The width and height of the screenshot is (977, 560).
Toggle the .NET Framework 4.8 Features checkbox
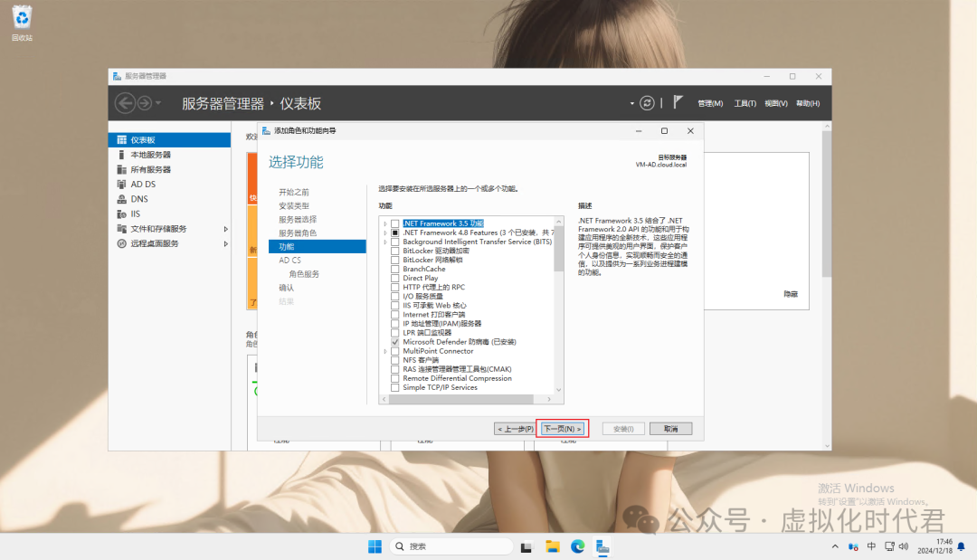coord(395,233)
